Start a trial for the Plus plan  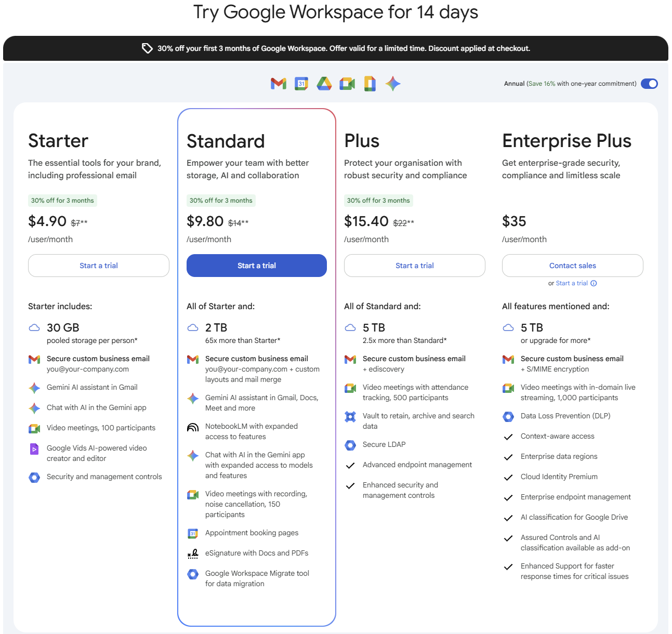(414, 266)
